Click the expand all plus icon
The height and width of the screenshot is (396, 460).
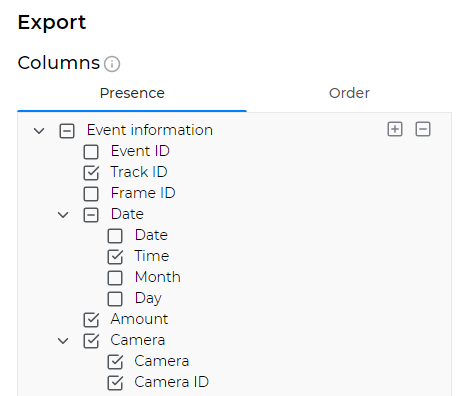tap(395, 129)
